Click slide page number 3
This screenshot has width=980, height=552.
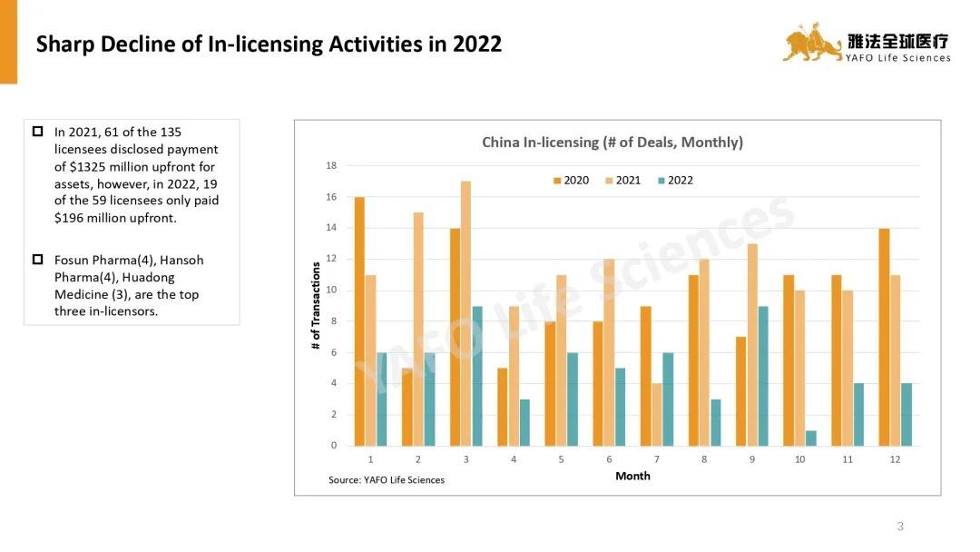coord(900,527)
